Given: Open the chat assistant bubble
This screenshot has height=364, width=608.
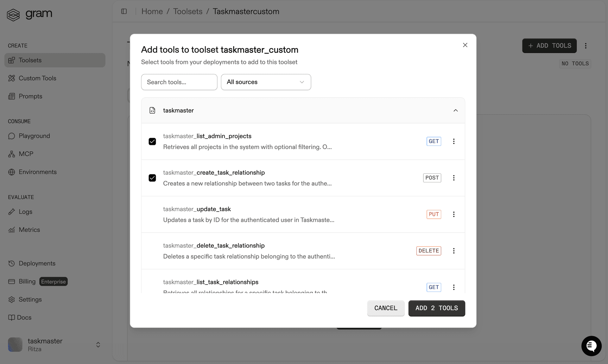Looking at the screenshot, I should (591, 346).
